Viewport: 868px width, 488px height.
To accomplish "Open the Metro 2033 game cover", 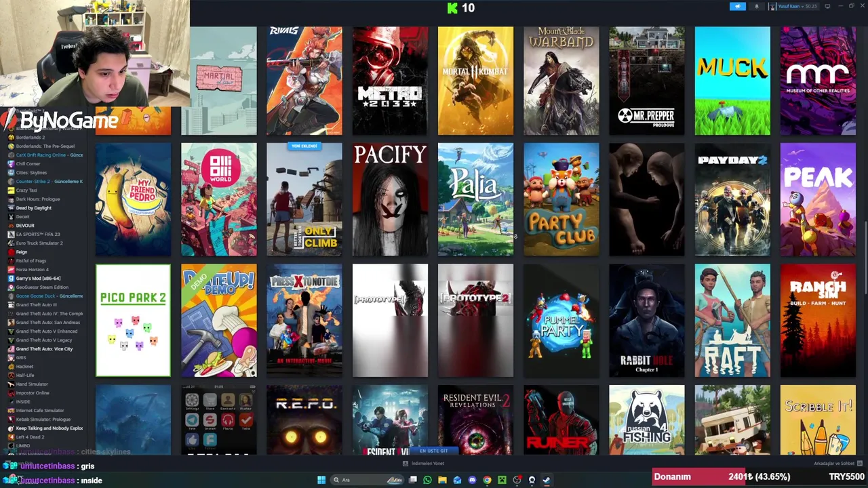I will point(390,81).
